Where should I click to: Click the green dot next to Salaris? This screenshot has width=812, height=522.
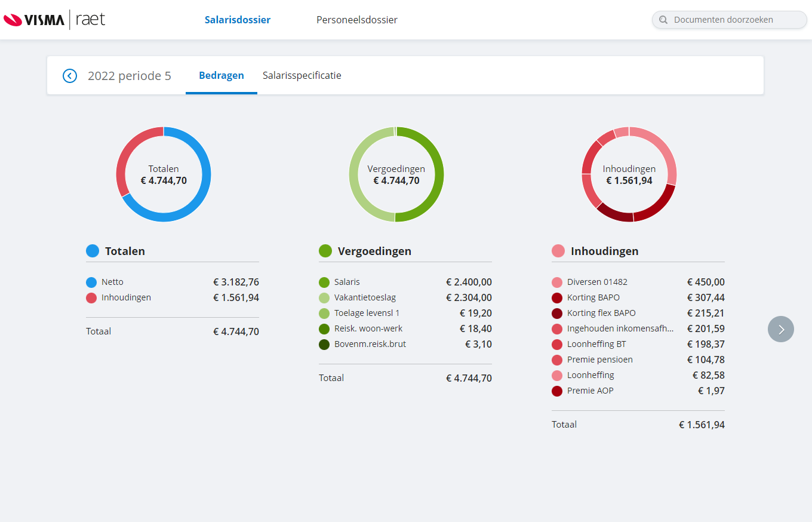(x=324, y=282)
